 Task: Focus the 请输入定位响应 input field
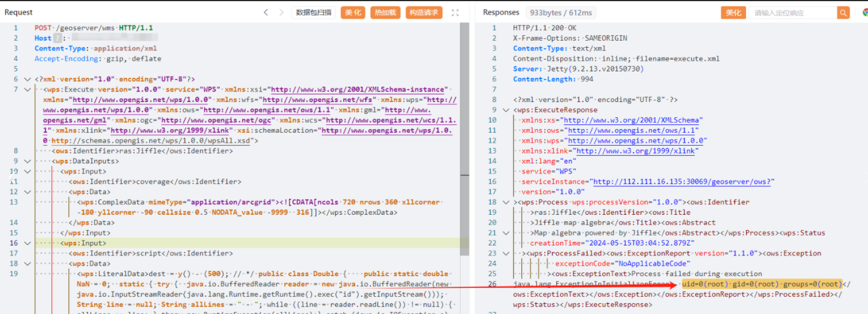pos(793,12)
